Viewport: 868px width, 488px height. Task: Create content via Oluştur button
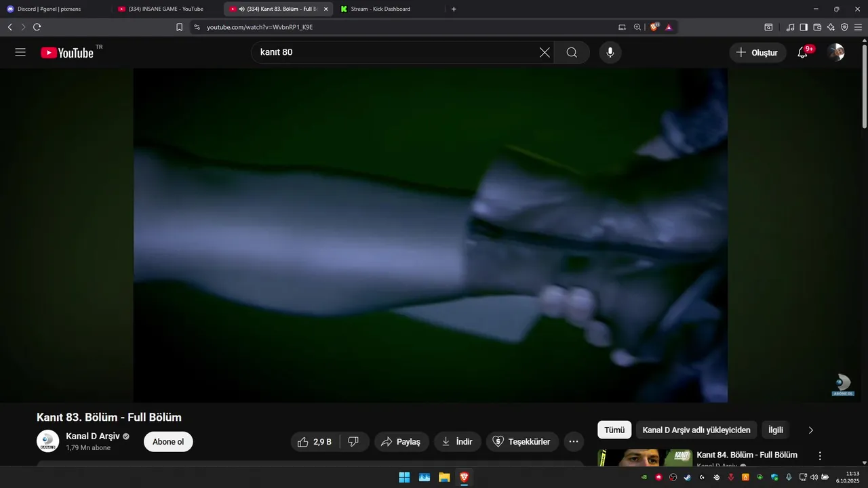pyautogui.click(x=757, y=52)
